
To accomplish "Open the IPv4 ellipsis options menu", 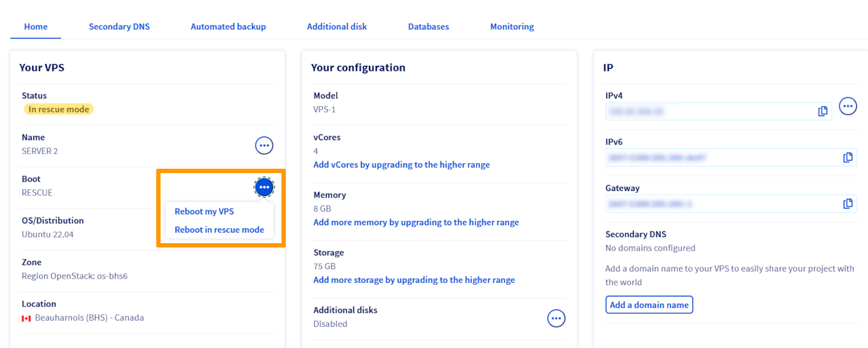I will [x=848, y=106].
